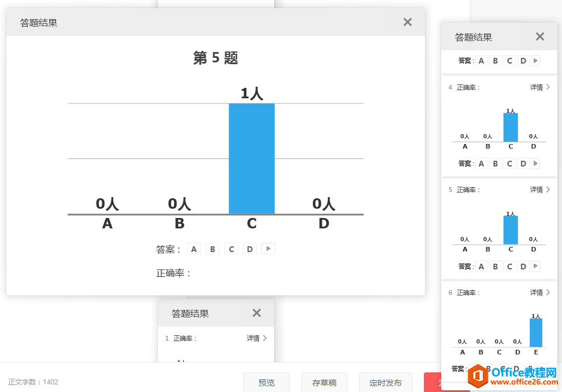Screen dimensions: 562x392
Task: Click the blue C bar in main chart
Action: [252, 158]
